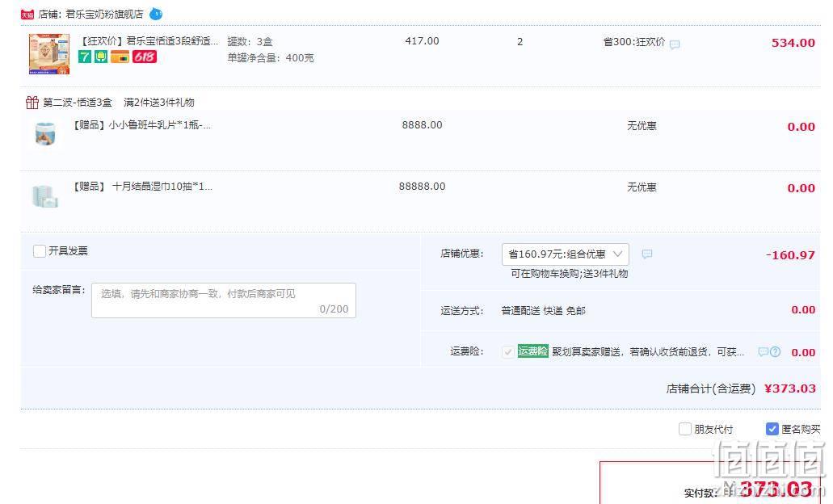Click the 罐数:3盒 specification text
This screenshot has width=833, height=504.
point(250,41)
